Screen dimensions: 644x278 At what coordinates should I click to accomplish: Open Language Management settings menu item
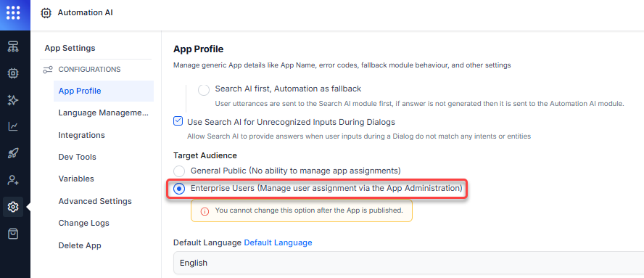click(x=104, y=113)
